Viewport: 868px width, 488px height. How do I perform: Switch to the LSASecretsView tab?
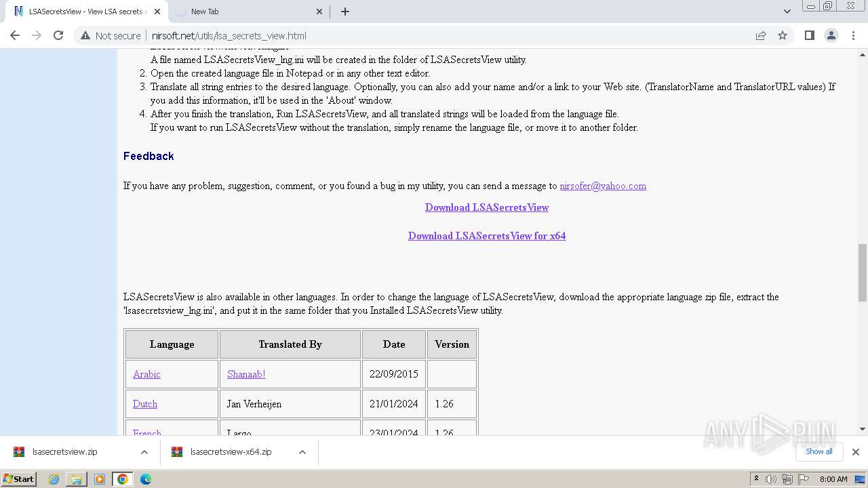point(87,12)
